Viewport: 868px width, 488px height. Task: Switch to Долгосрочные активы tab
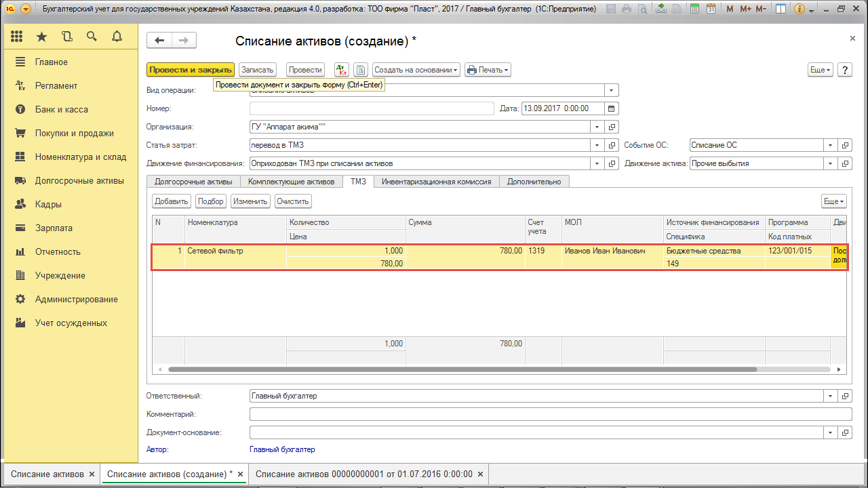(x=193, y=182)
